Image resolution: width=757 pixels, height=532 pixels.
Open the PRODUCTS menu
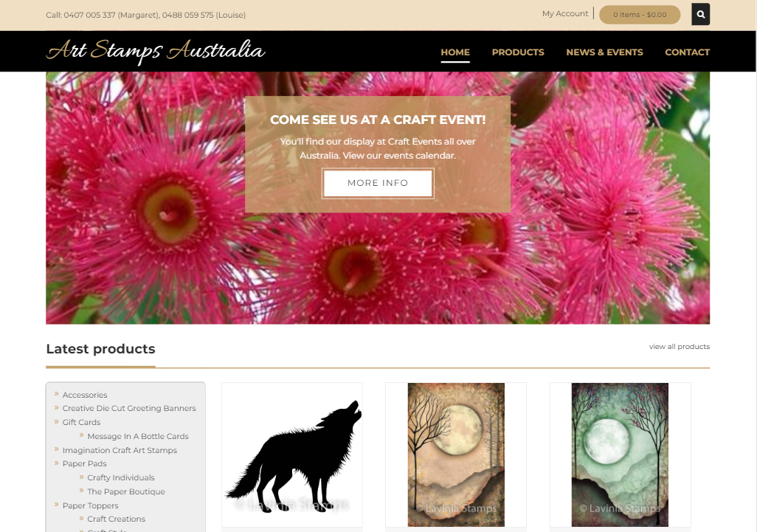(x=517, y=52)
